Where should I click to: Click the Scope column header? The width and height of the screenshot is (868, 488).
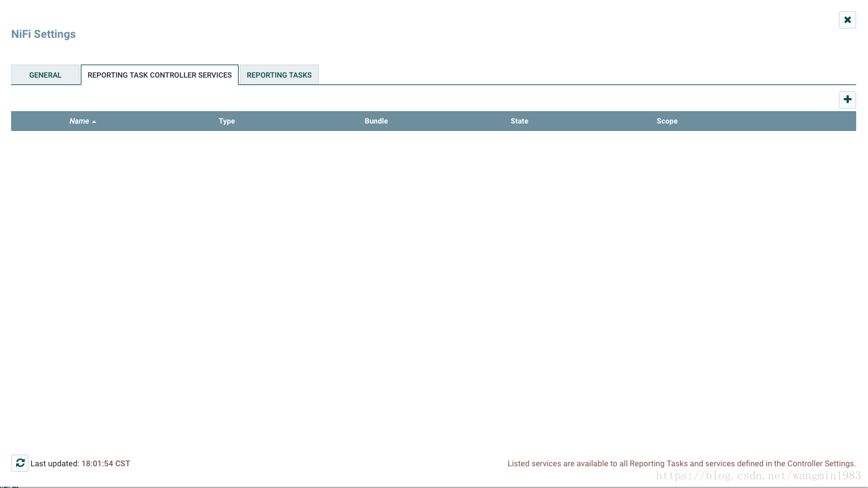[x=667, y=121]
